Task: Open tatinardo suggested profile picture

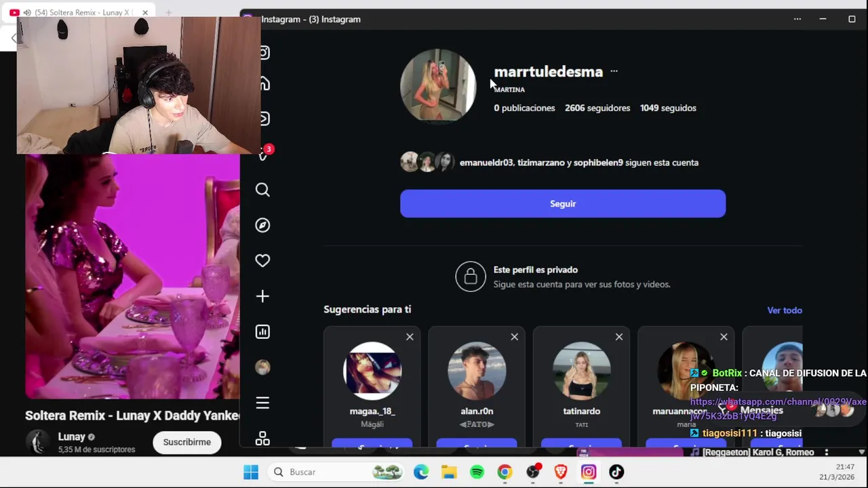Action: click(x=581, y=370)
